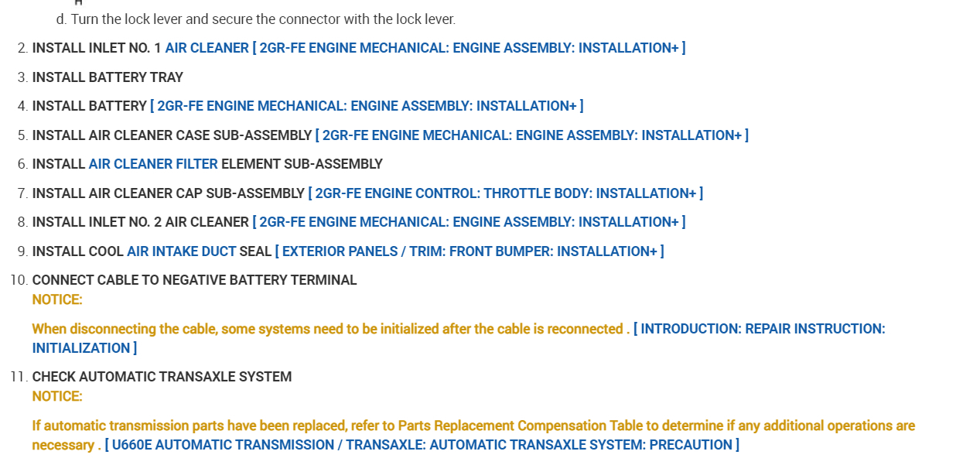Screen dimensions: 980x465
Task: Click the NOTICE label under step 11
Action: (57, 396)
